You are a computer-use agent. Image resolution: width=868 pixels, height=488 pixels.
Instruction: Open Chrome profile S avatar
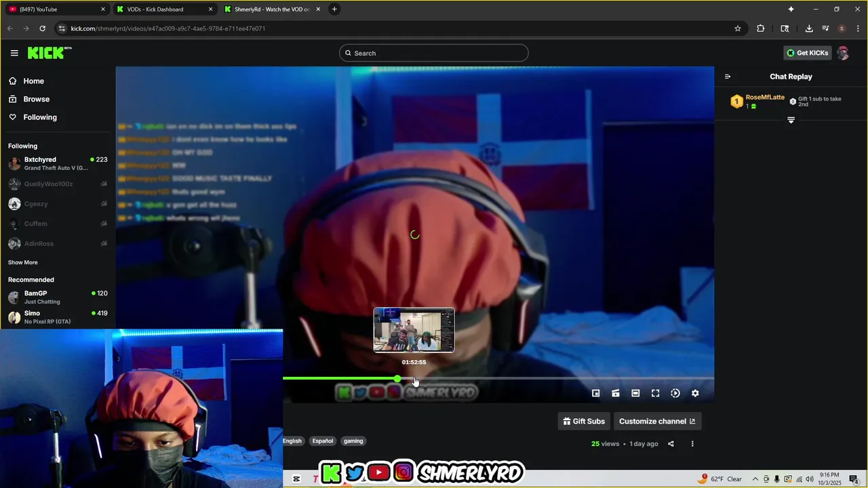842,28
